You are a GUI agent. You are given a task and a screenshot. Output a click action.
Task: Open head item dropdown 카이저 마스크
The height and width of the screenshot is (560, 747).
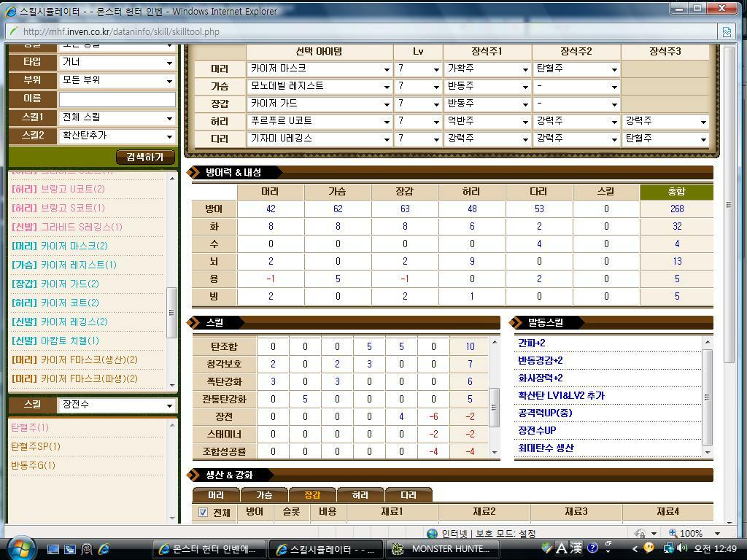pyautogui.click(x=320, y=69)
